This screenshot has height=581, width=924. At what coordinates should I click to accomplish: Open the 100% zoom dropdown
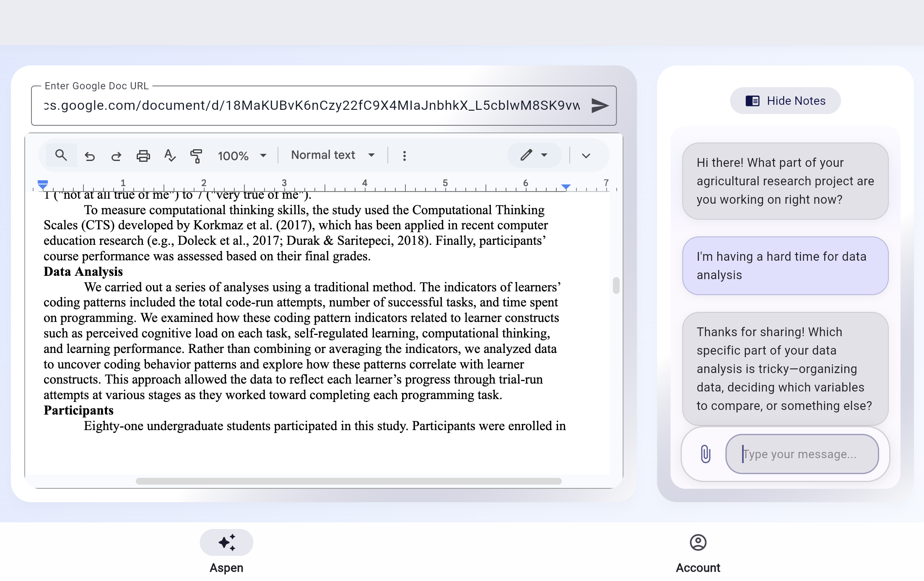coord(242,156)
